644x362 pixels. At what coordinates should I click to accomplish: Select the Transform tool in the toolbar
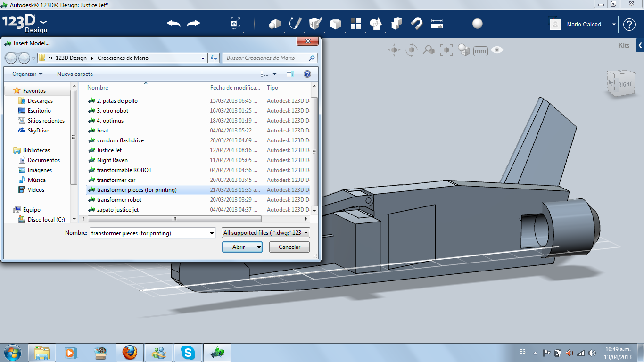[x=235, y=24]
